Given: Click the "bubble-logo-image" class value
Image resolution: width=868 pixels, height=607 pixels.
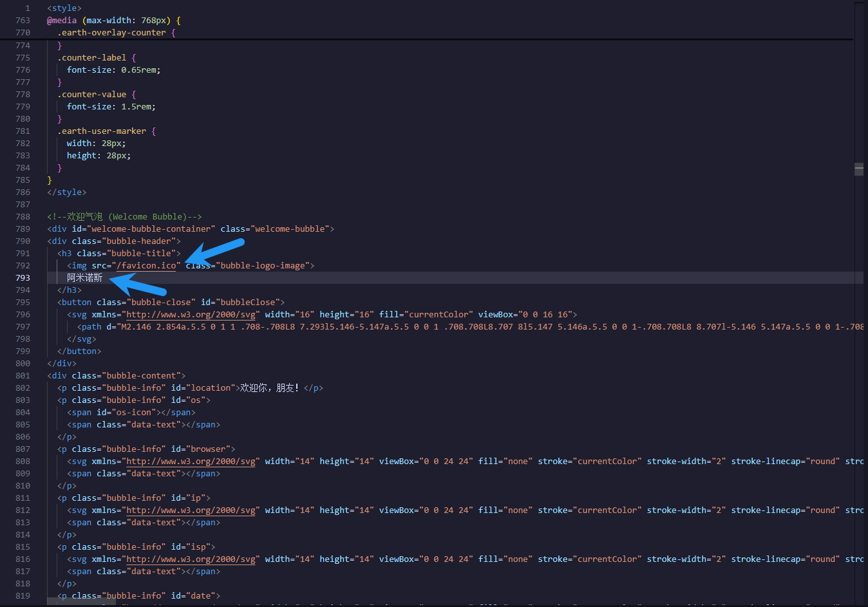Looking at the screenshot, I should [x=265, y=266].
